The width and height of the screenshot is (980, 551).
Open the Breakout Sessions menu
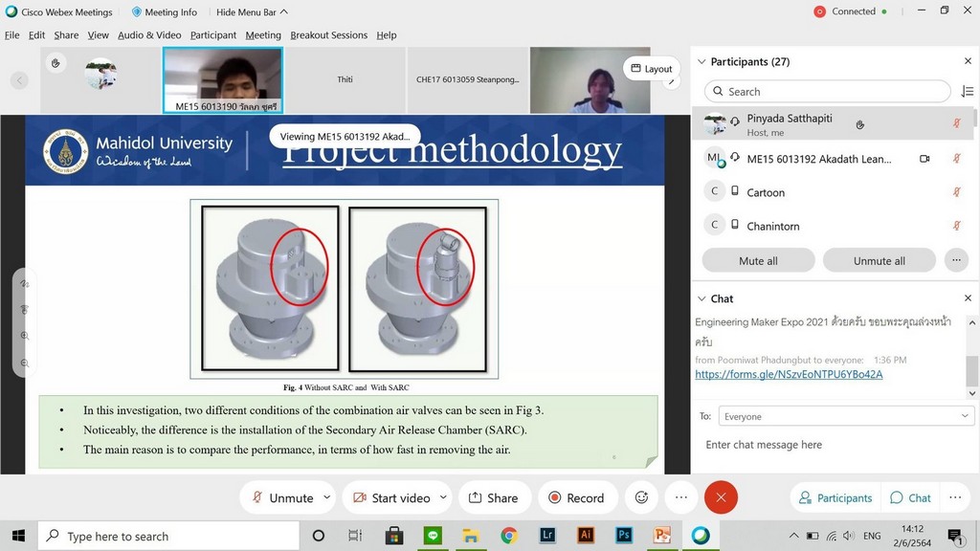click(x=328, y=35)
